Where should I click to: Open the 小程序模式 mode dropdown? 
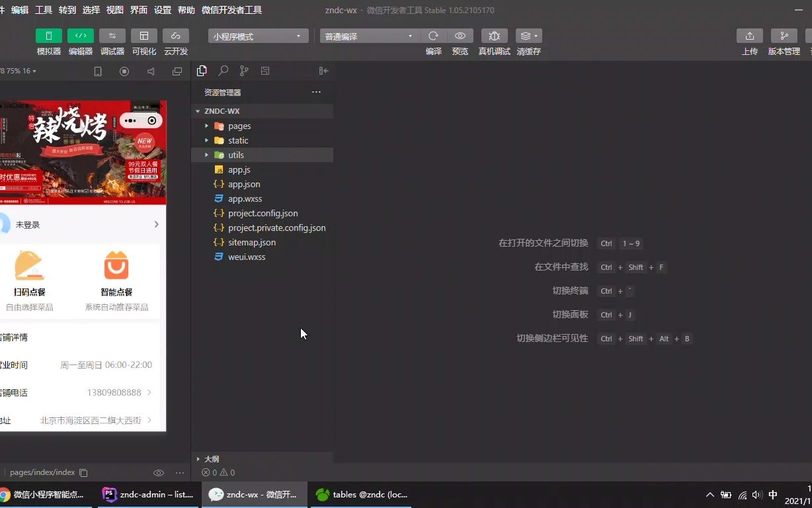(257, 36)
